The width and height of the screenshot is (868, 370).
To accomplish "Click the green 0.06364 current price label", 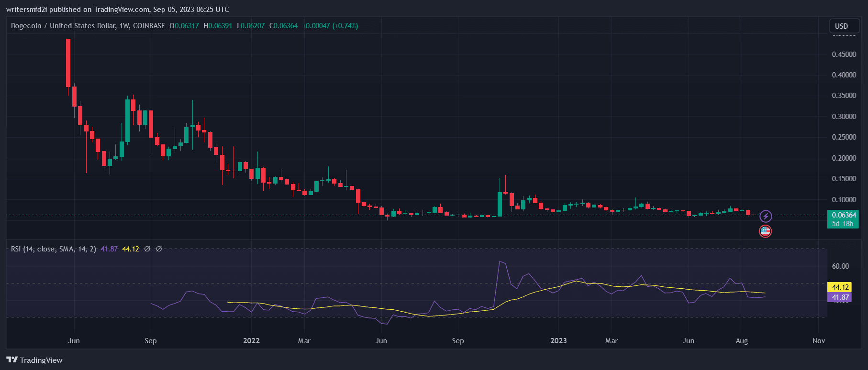I will pos(844,215).
